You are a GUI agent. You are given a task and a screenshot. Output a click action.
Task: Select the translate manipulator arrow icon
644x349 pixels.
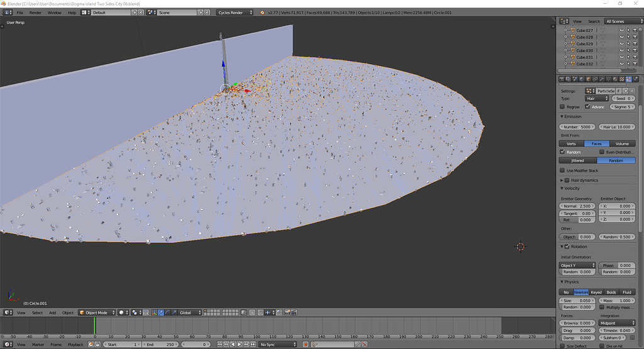[x=161, y=313]
